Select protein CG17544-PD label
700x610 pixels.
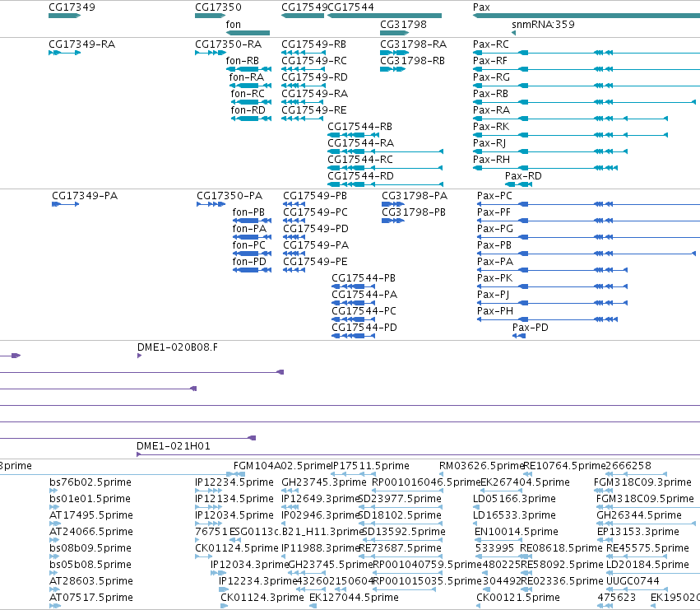coord(364,328)
